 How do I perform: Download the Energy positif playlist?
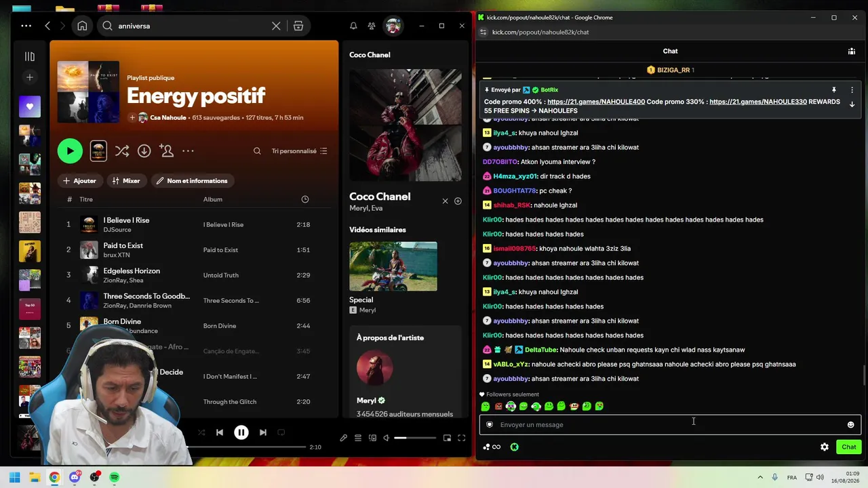[144, 151]
